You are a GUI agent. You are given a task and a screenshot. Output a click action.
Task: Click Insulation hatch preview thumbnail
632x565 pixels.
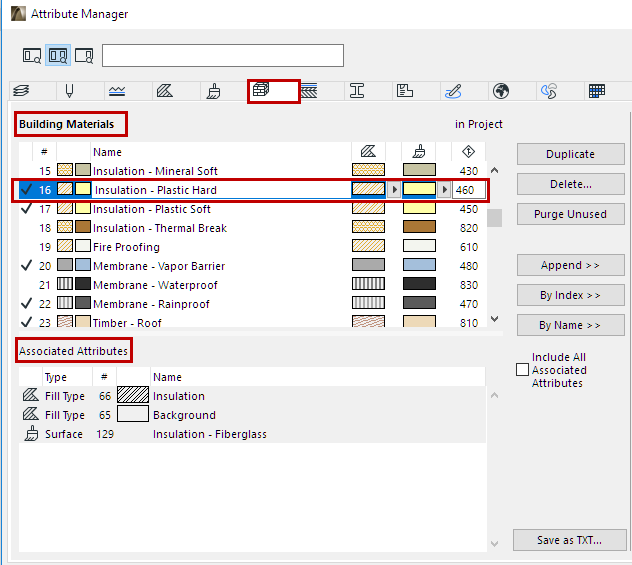(x=133, y=395)
